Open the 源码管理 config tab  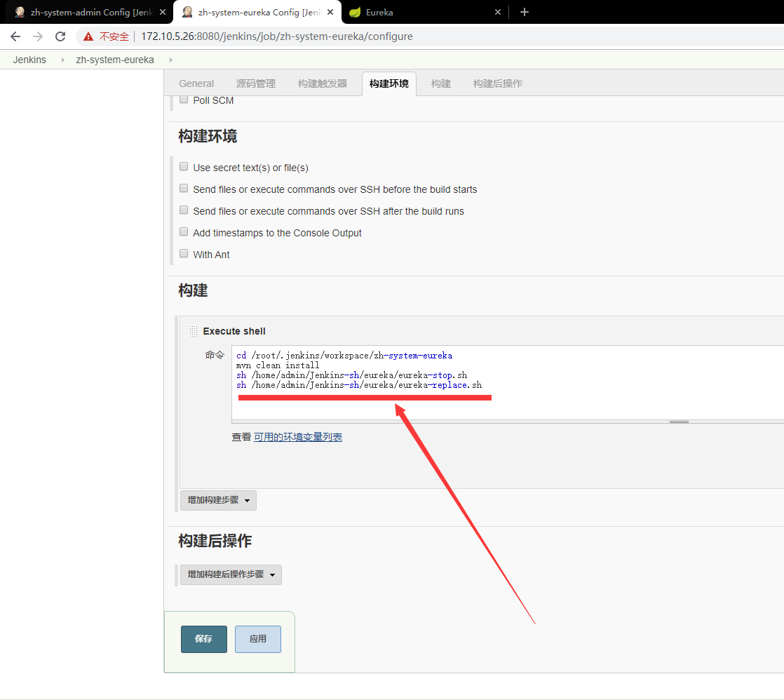[255, 83]
